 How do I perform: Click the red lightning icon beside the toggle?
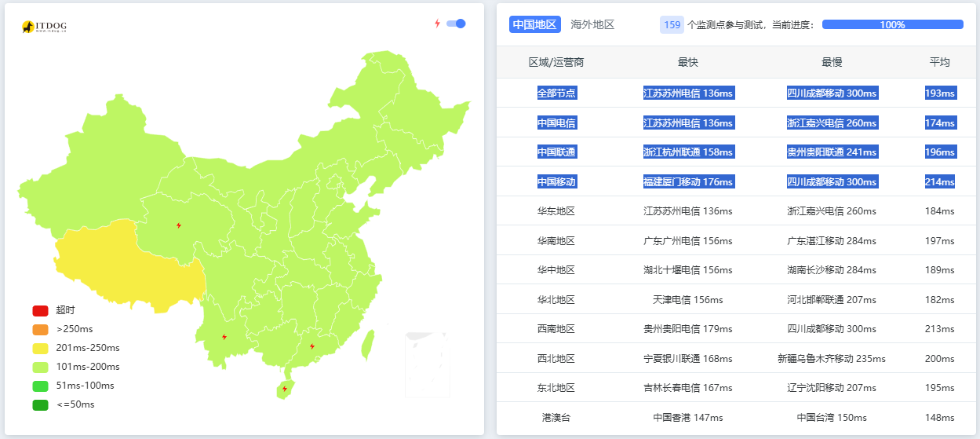coord(438,24)
